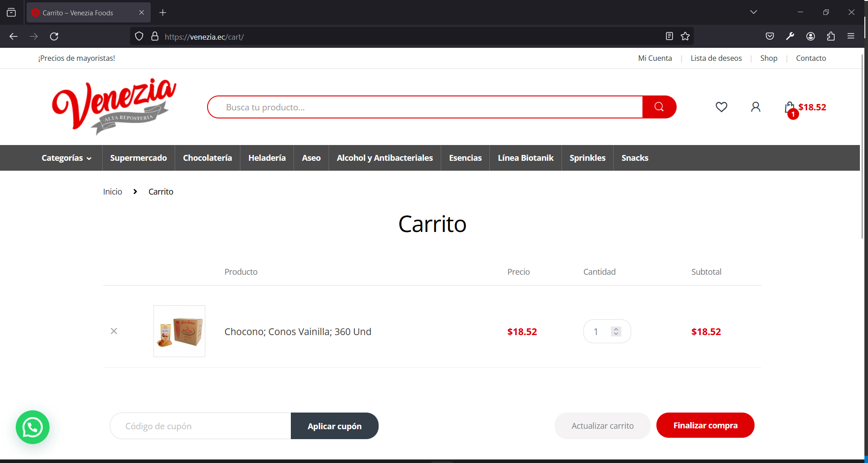868x463 pixels.
Task: Open Alcohol y Antibacteriales menu
Action: click(385, 158)
